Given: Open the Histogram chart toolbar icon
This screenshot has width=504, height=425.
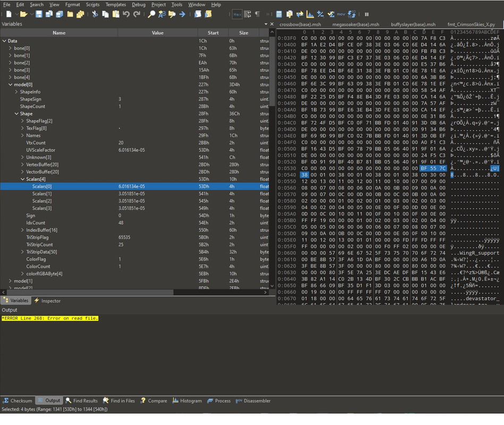Looking at the screenshot, I should [310, 14].
